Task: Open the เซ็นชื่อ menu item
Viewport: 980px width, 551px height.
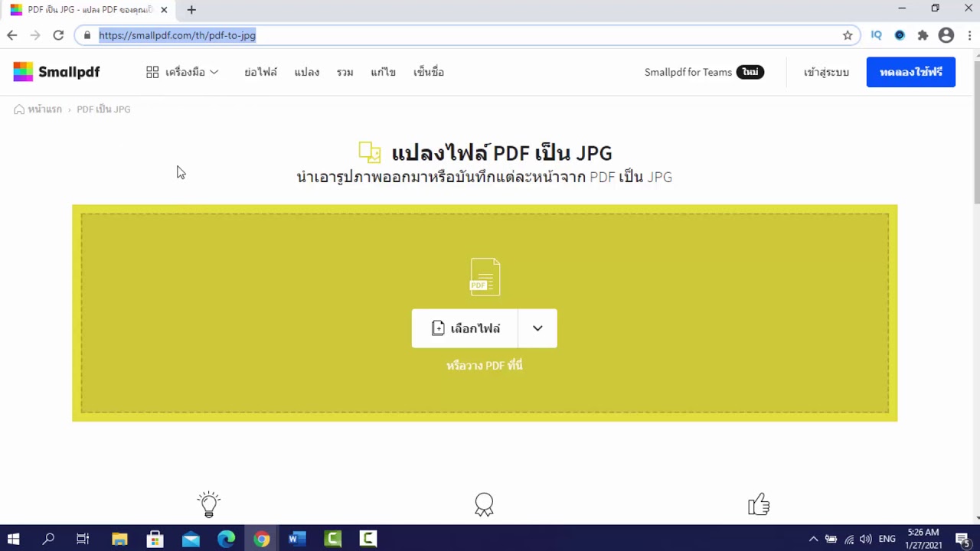Action: [428, 72]
